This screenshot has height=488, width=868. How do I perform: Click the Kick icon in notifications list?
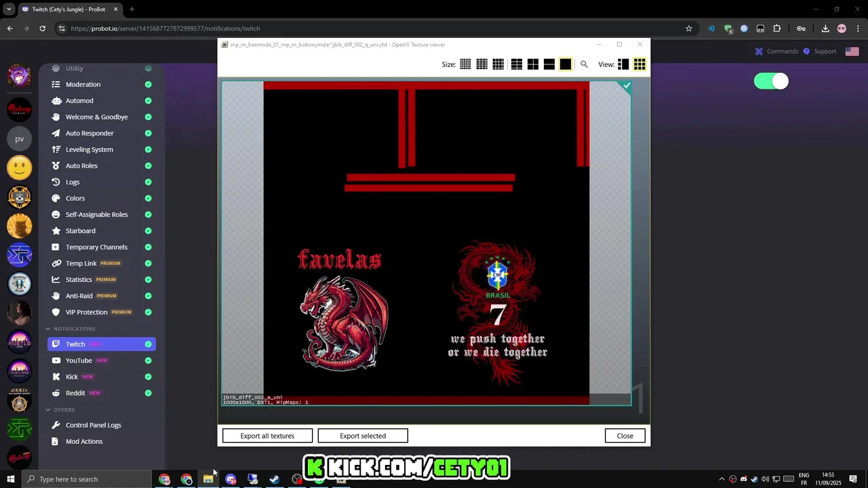(x=56, y=377)
